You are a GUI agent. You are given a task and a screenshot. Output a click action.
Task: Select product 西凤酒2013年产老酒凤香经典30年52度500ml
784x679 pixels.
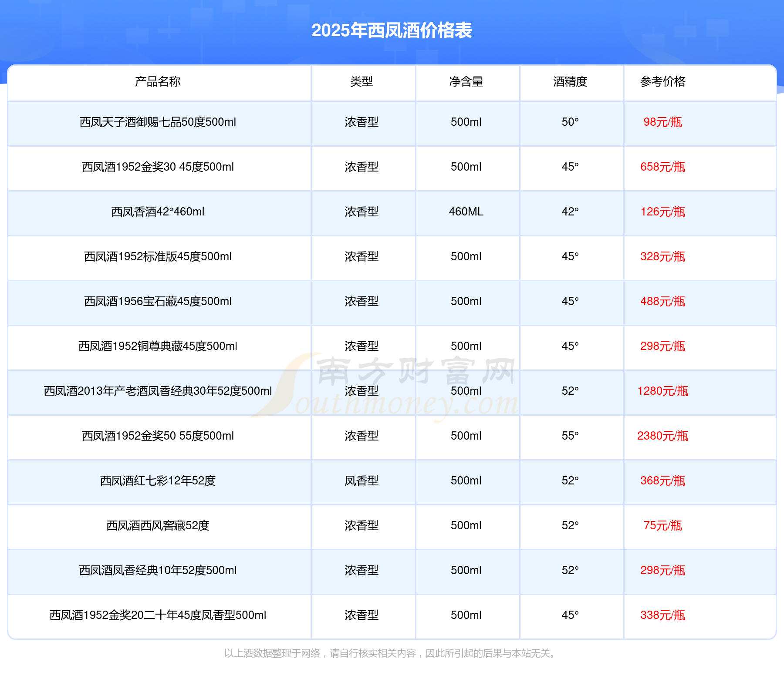[x=158, y=391]
